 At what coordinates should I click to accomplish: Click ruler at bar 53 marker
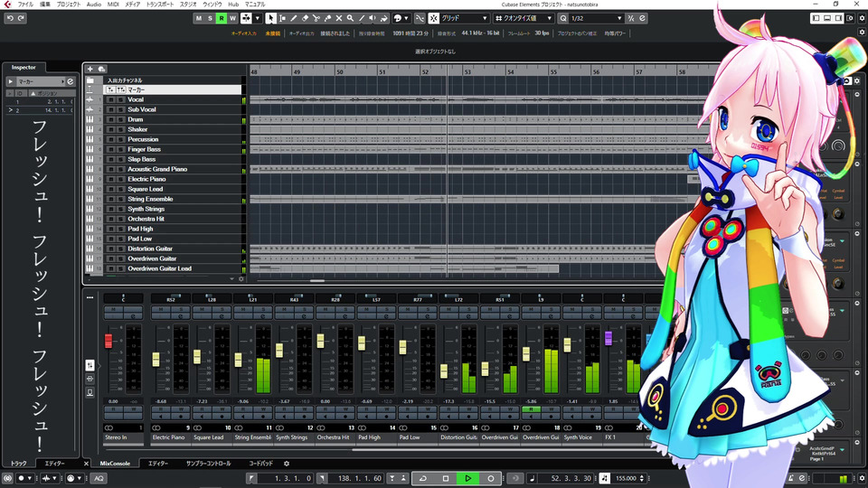click(x=467, y=72)
